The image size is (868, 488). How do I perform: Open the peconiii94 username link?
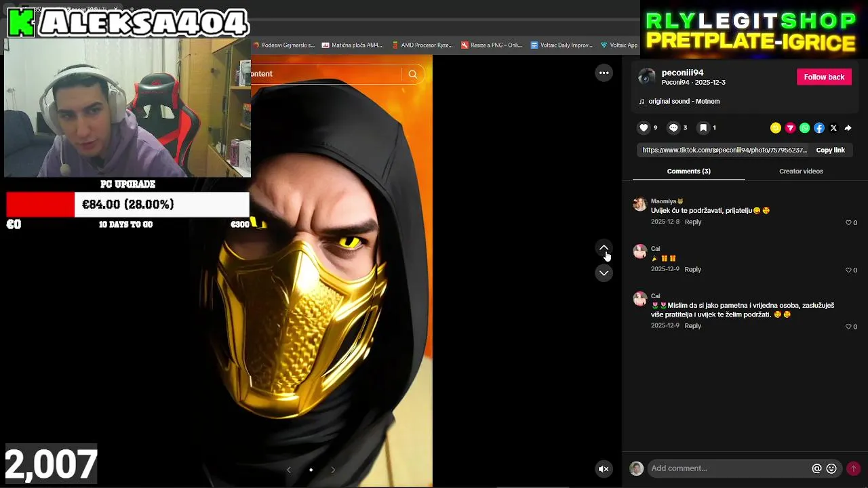pos(682,73)
